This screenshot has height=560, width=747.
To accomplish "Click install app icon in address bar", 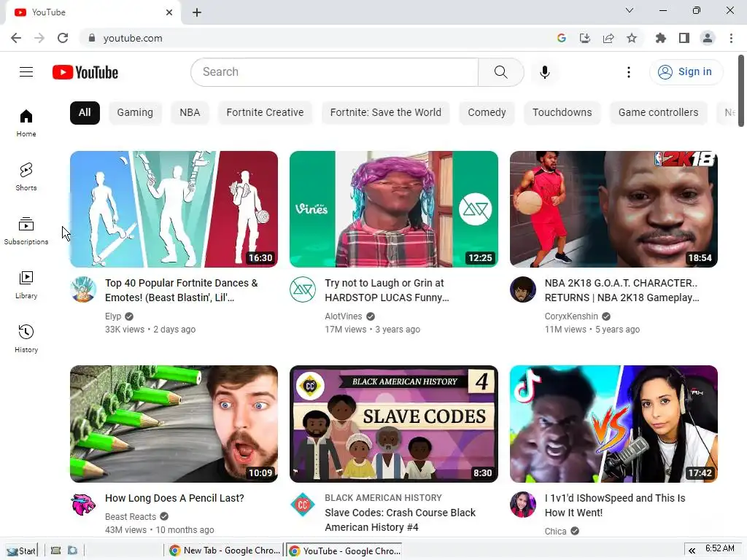I will 584,38.
